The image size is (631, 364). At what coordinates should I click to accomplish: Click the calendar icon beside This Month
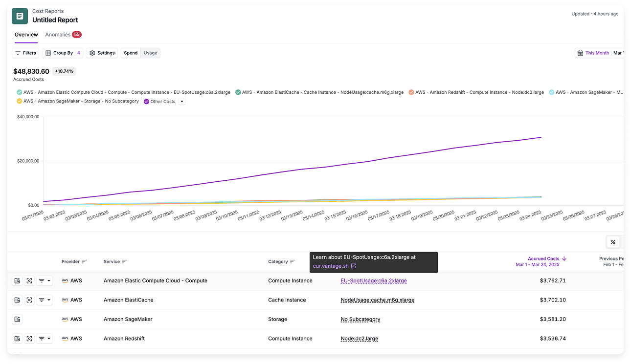580,53
